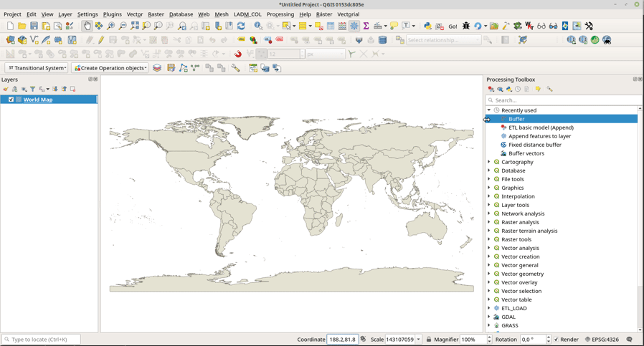Open the Transitional System dropdown
Screen dimensions: 644x346
click(37, 68)
